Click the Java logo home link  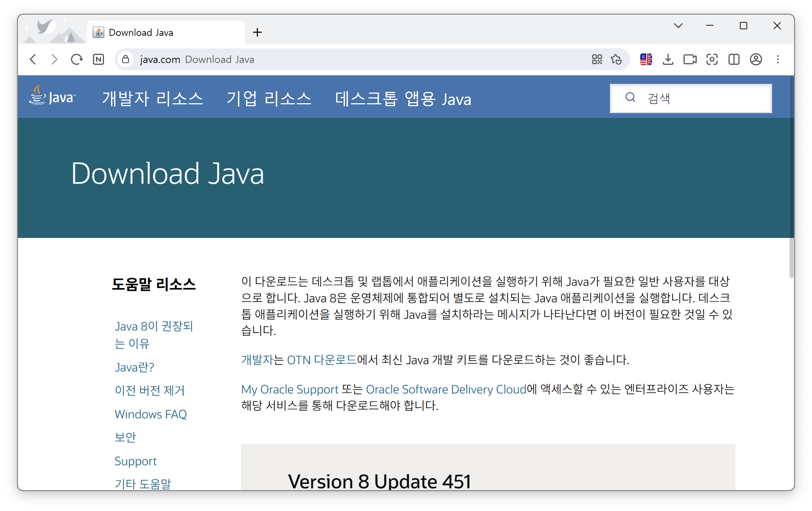pyautogui.click(x=52, y=96)
